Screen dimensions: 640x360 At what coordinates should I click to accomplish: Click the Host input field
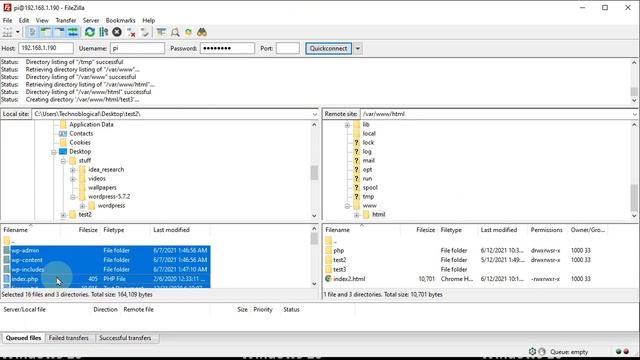click(x=46, y=48)
